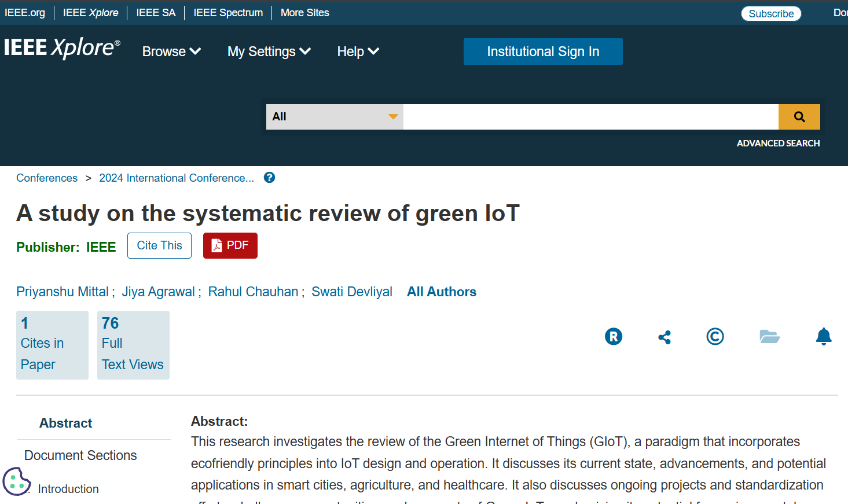Share this paper via share icon
This screenshot has height=504, width=848.
click(665, 337)
